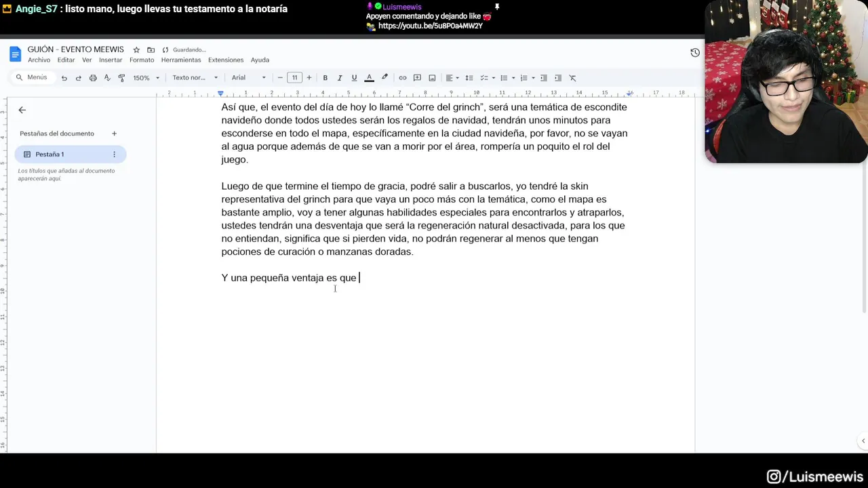Toggle underline formatting
The image size is (868, 488).
coord(354,78)
